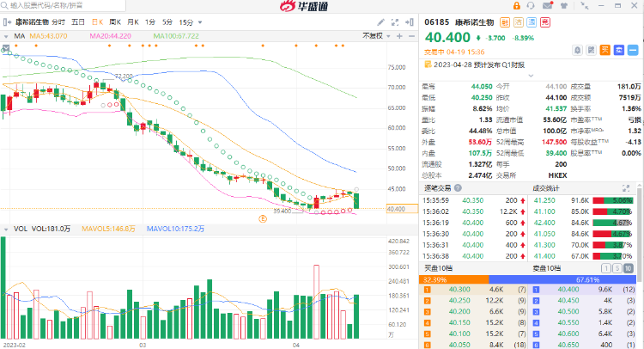Click the 竞 auction tag badge

pos(545,22)
